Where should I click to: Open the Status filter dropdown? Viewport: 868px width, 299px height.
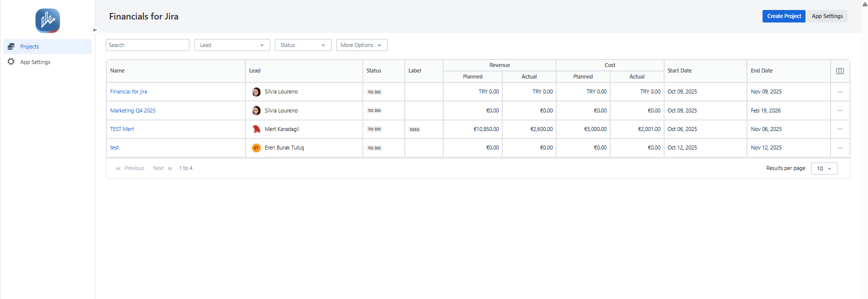303,45
